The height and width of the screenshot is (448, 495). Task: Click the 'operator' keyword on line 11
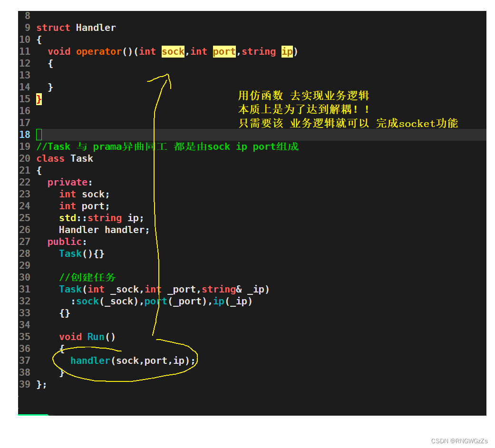[x=99, y=51]
